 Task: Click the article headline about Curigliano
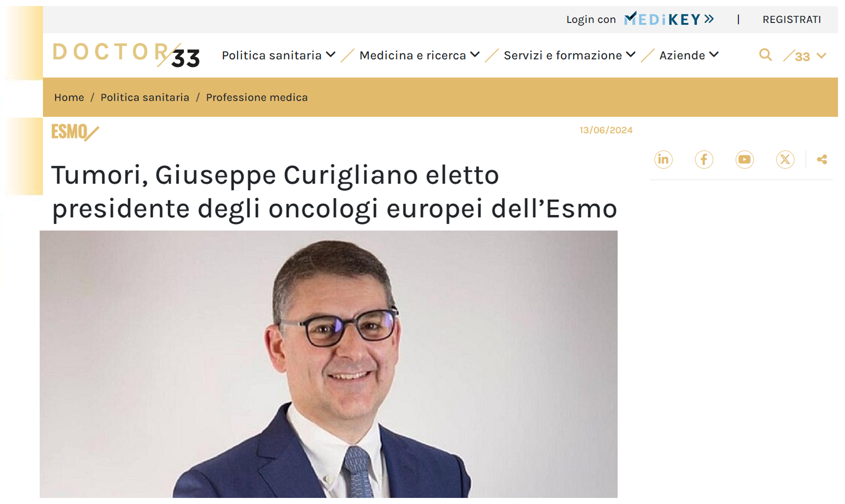click(x=334, y=192)
